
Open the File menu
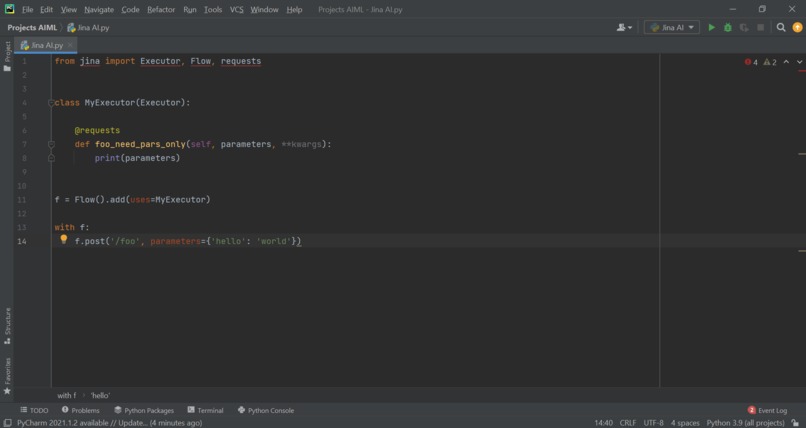27,9
